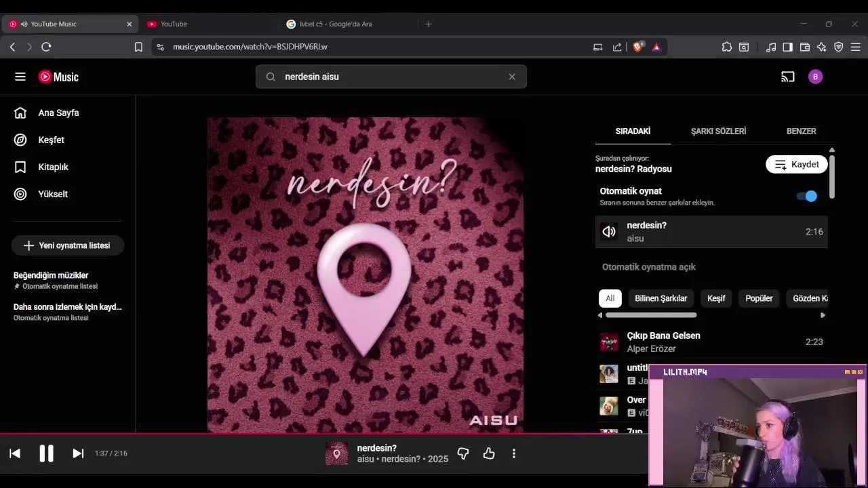868x488 pixels.
Task: Go back in browser history
Action: (12, 47)
